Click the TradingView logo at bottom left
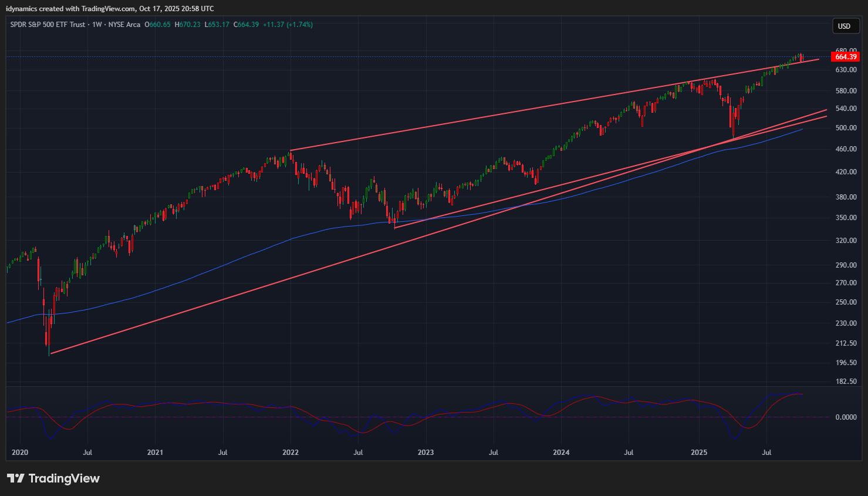This screenshot has height=496, width=868. click(x=53, y=478)
